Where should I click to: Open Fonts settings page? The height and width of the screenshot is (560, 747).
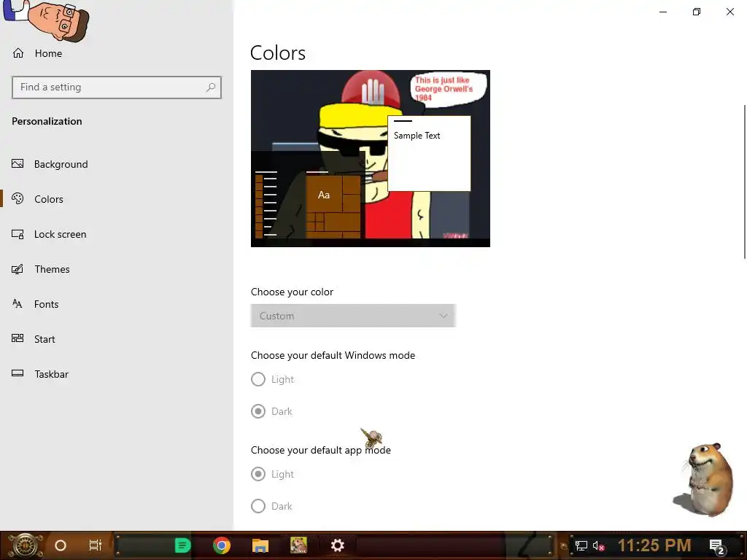[46, 304]
